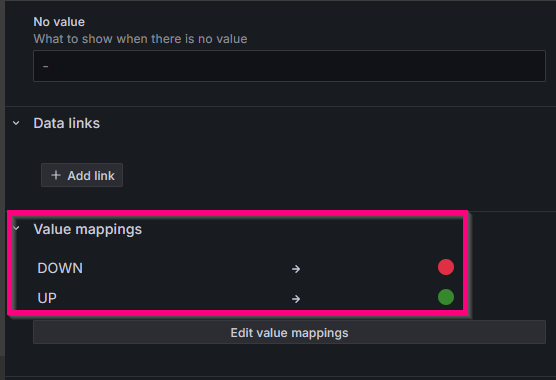Select the green color circle for UP

coord(446,297)
